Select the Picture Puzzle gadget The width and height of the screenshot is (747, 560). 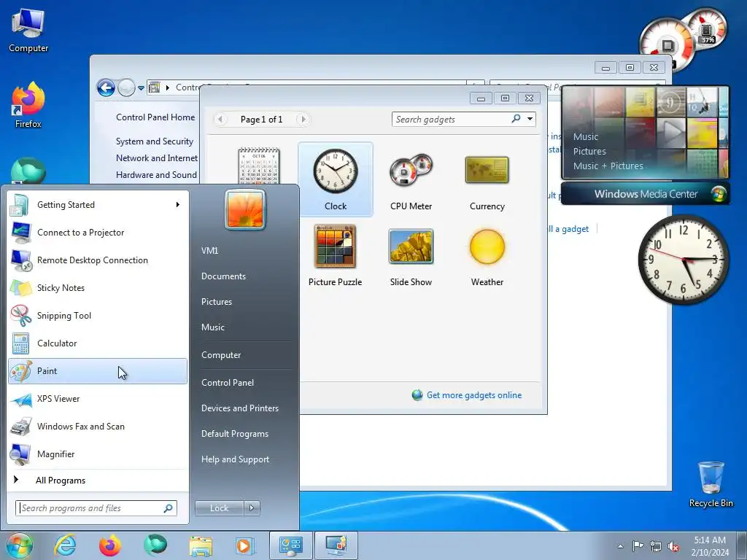(335, 256)
